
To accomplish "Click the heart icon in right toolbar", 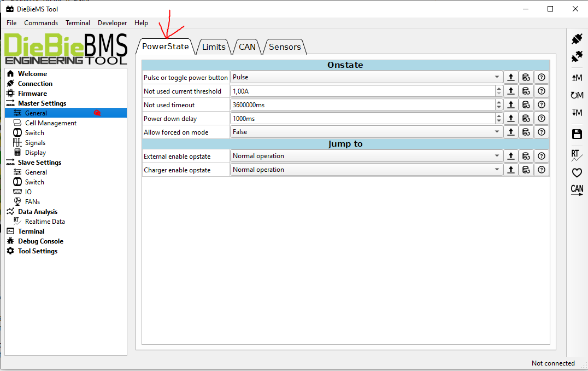I will tap(577, 173).
